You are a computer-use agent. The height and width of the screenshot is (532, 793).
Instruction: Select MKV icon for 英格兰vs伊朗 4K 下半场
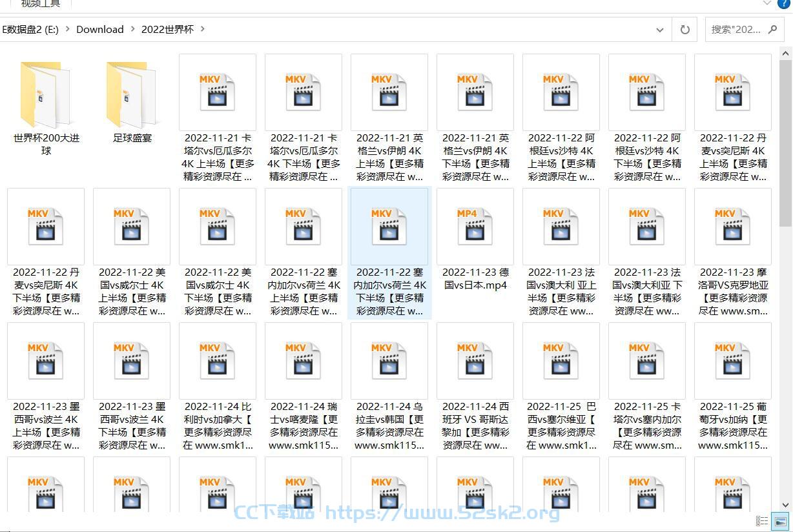point(475,92)
